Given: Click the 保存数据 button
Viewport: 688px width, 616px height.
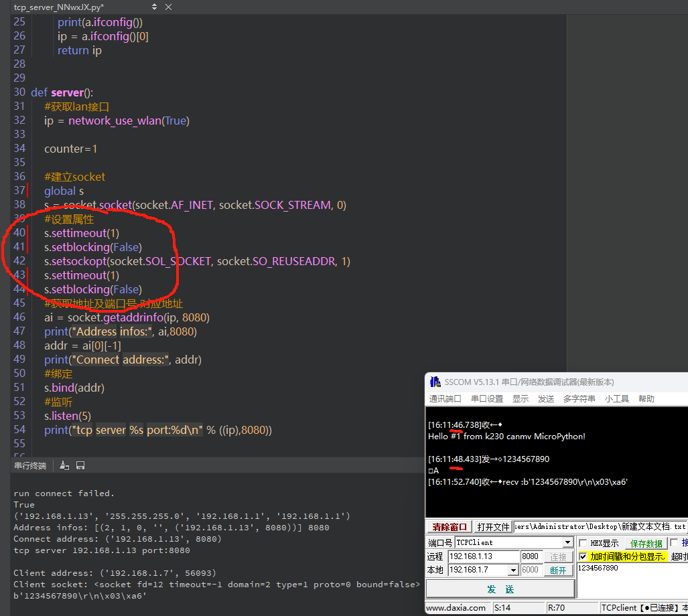Looking at the screenshot, I should pyautogui.click(x=645, y=543).
